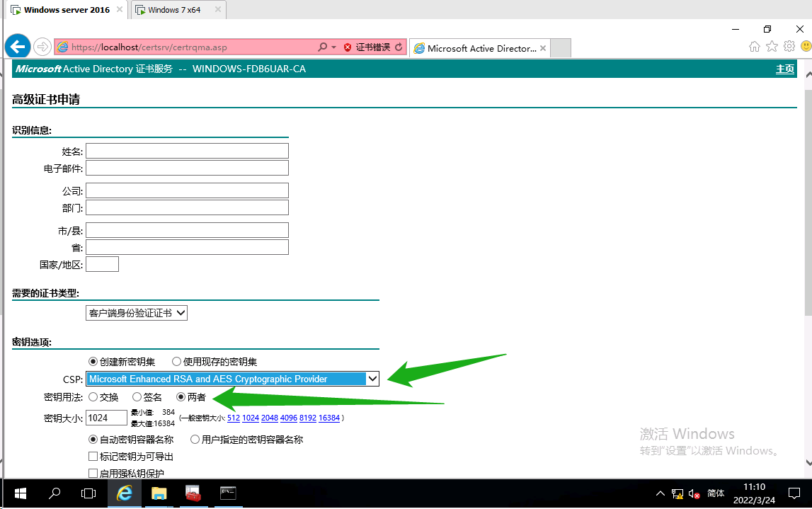Click the page scrollbar up arrow
Viewport: 812px width, 509px height.
tap(808, 74)
